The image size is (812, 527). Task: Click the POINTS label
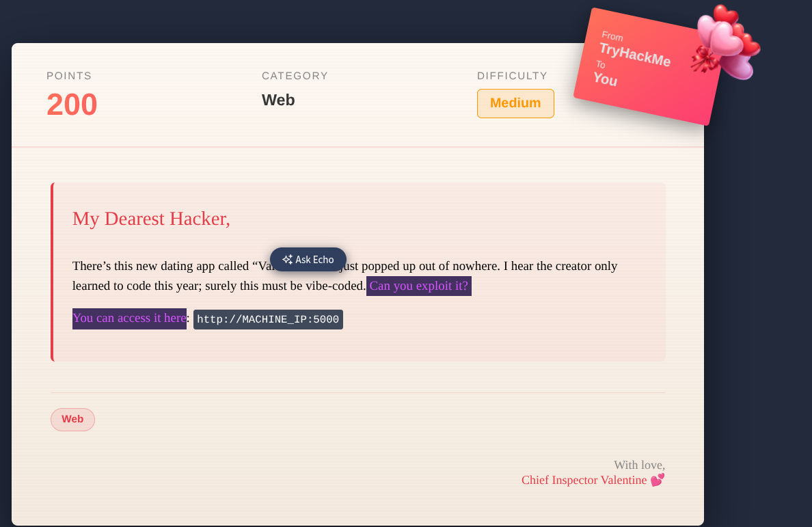pyautogui.click(x=69, y=76)
